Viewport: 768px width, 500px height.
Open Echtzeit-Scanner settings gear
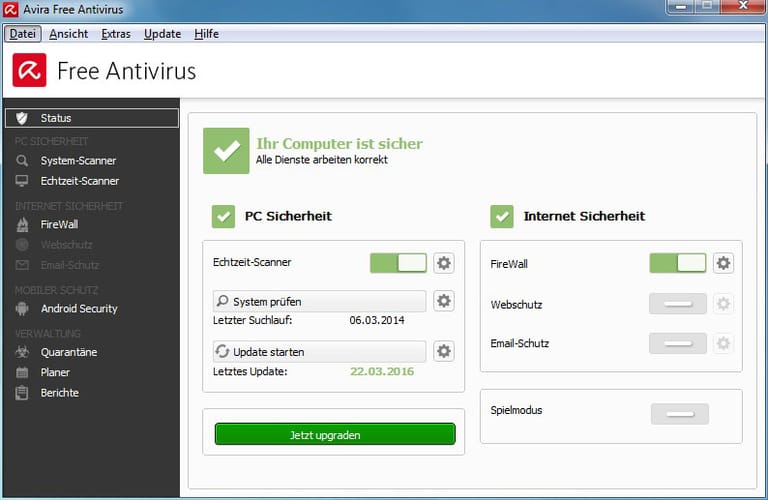tap(444, 263)
